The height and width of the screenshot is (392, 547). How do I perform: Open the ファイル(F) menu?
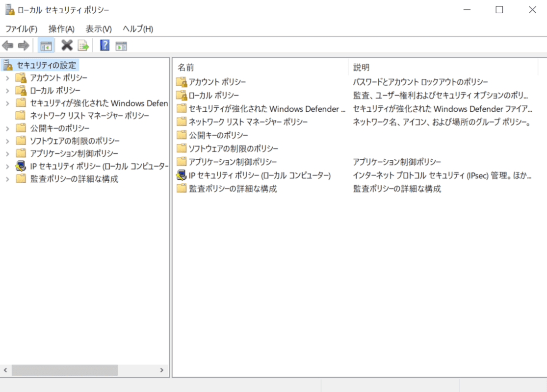click(21, 29)
